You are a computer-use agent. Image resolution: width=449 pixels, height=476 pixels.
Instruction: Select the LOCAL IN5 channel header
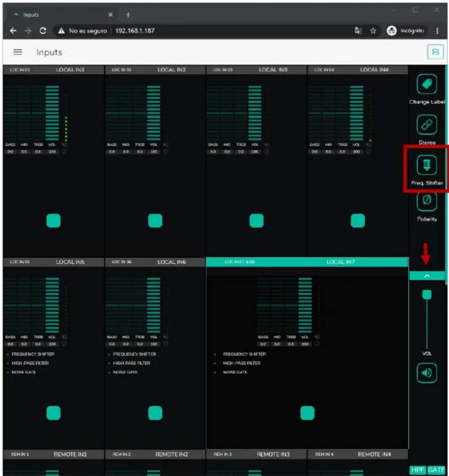point(53,262)
